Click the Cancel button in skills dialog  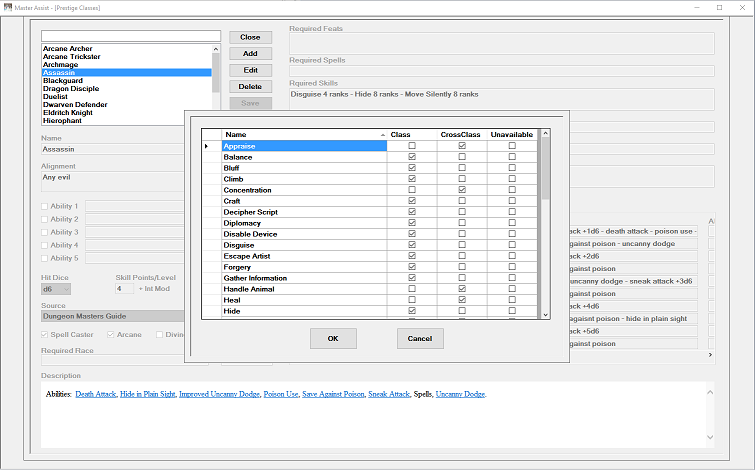(x=420, y=339)
